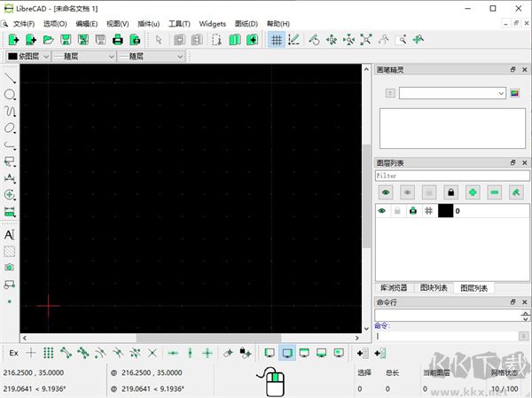Click the layer 0 color swatch
This screenshot has width=532, height=398.
[445, 211]
